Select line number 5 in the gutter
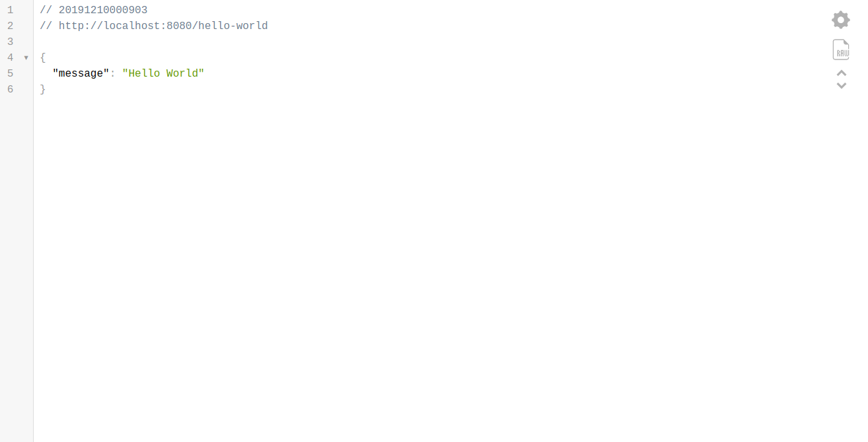This screenshot has width=868, height=442. [10, 73]
